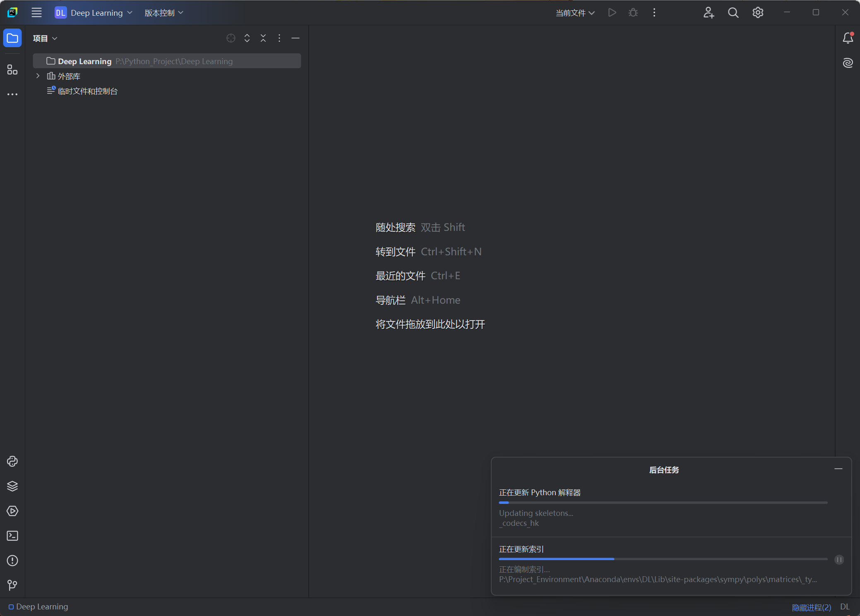The height and width of the screenshot is (616, 860).
Task: Click Deep Learning breadcrumb in status bar
Action: tap(38, 606)
